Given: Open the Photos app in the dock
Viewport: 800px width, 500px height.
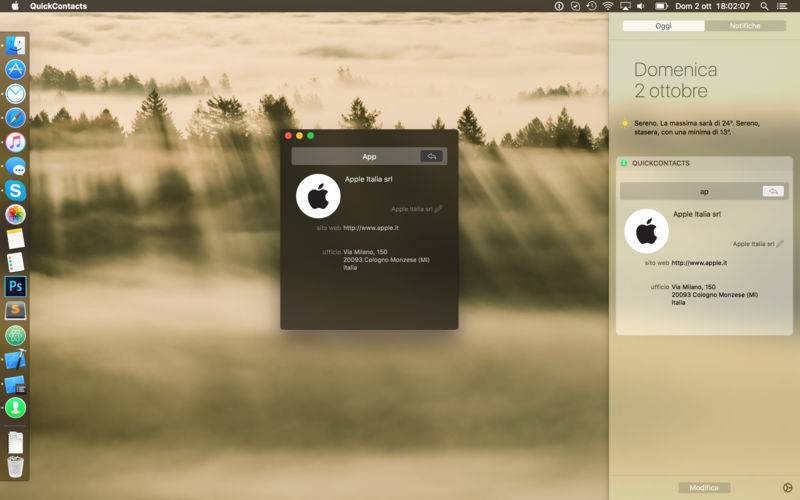Looking at the screenshot, I should coord(15,214).
